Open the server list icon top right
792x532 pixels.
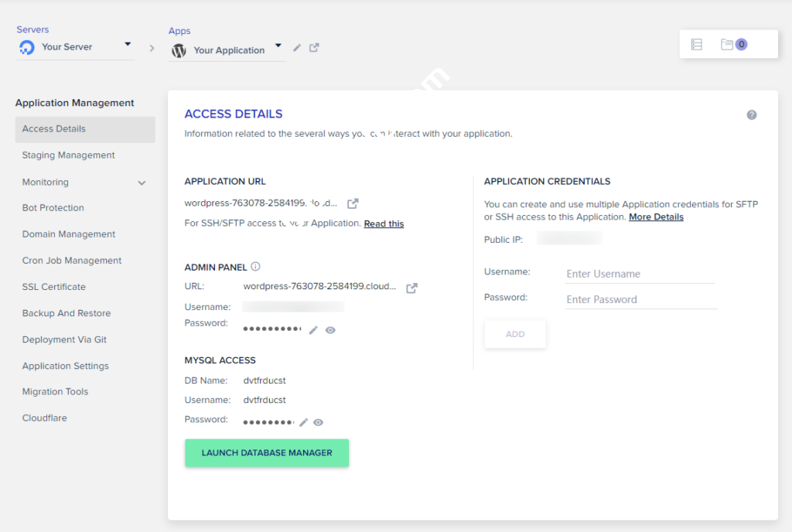(x=696, y=45)
